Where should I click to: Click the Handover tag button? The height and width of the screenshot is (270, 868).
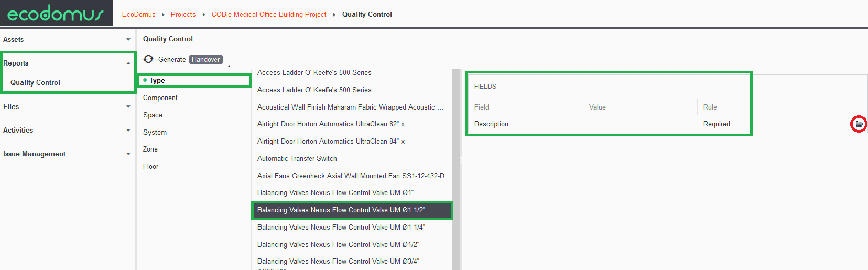[x=205, y=59]
